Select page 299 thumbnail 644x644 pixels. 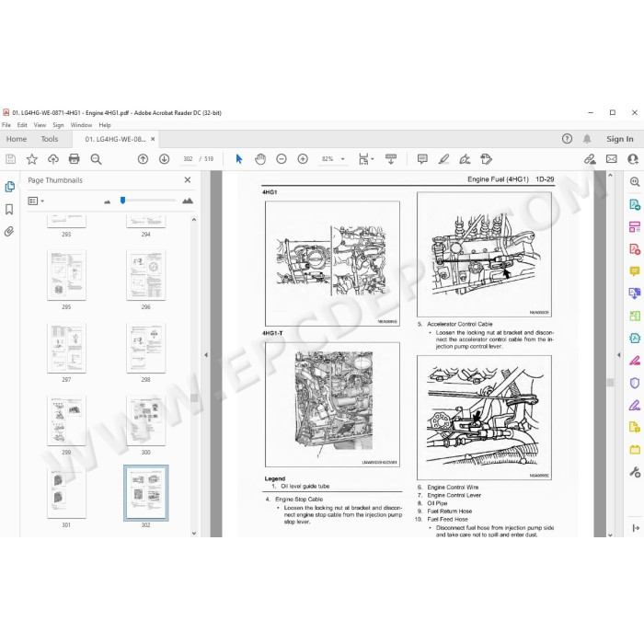tap(66, 420)
